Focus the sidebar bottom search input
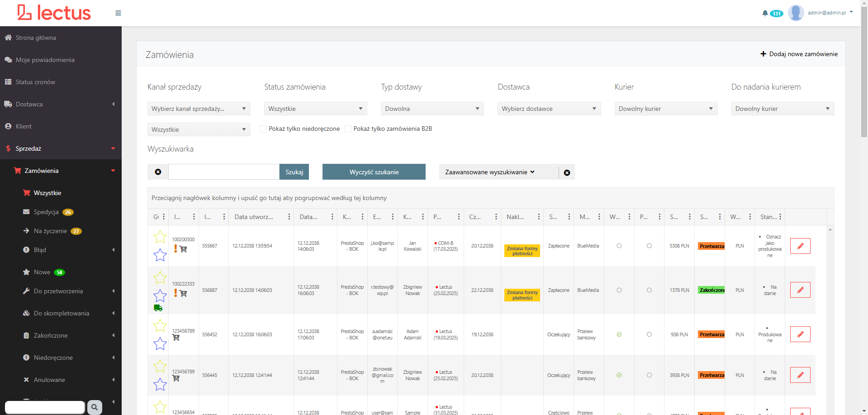This screenshot has width=868, height=415. click(45, 407)
